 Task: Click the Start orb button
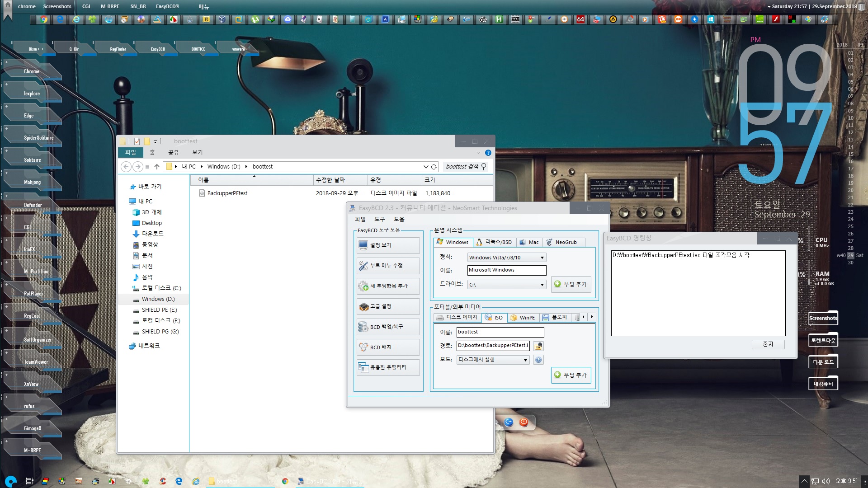[11, 481]
